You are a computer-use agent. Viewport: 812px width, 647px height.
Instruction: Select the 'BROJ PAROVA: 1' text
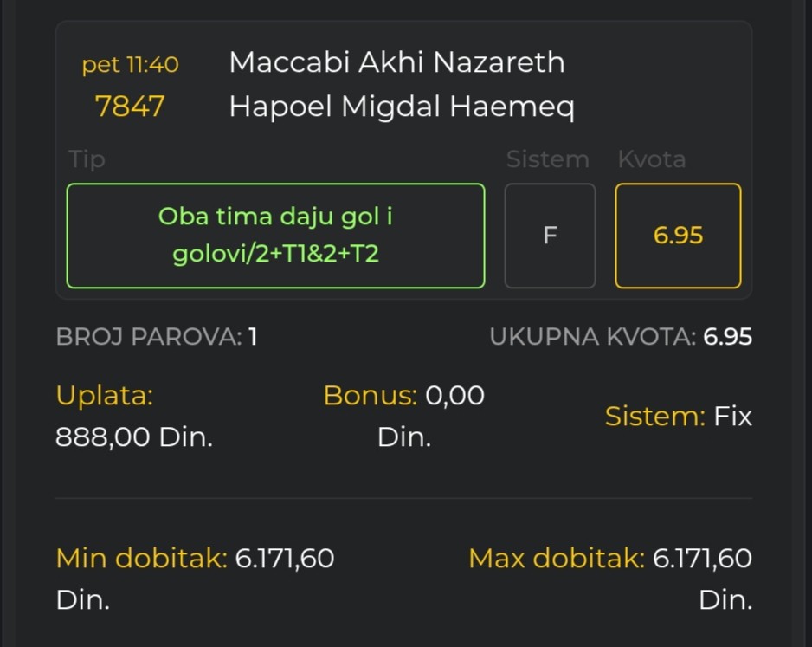tap(157, 337)
